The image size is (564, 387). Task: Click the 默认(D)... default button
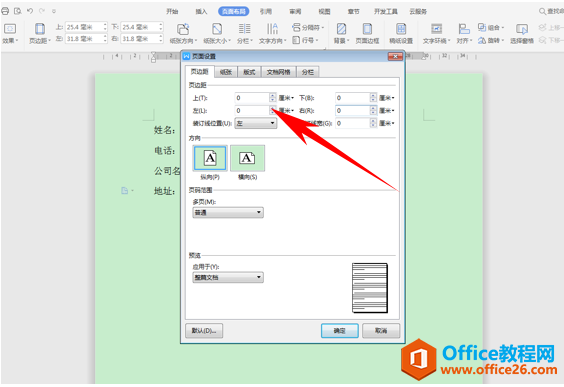click(204, 331)
